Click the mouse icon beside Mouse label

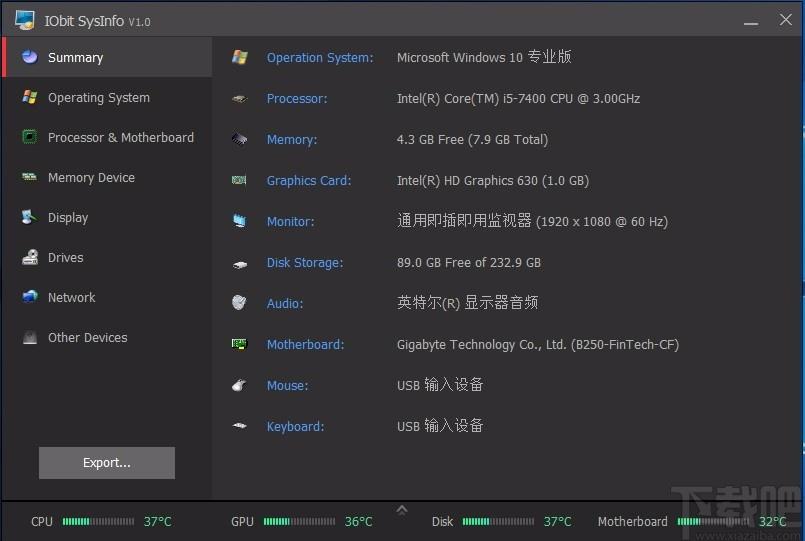pos(239,385)
